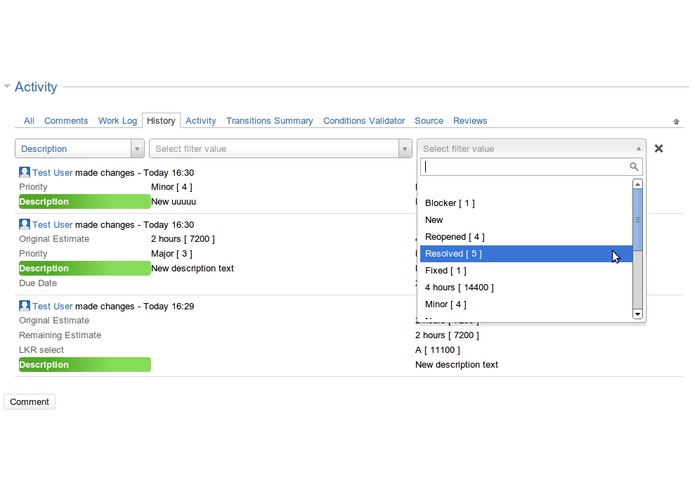Click the 'New uuuuu' description value
The width and height of the screenshot is (695, 494).
tap(173, 202)
